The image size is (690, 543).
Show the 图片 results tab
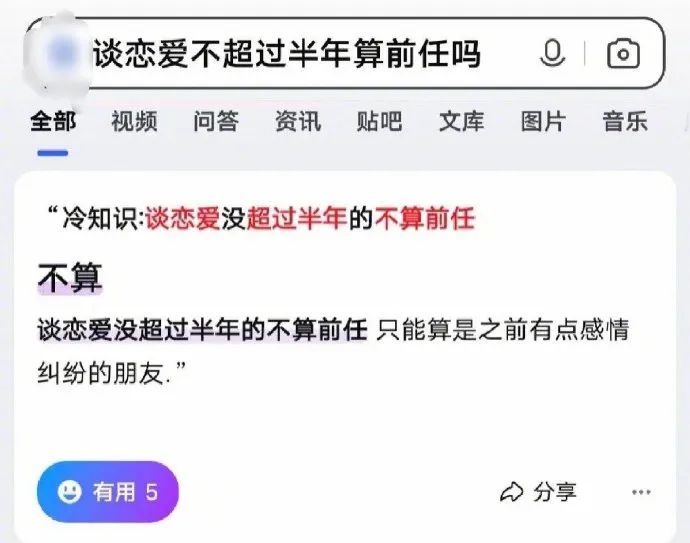click(543, 121)
